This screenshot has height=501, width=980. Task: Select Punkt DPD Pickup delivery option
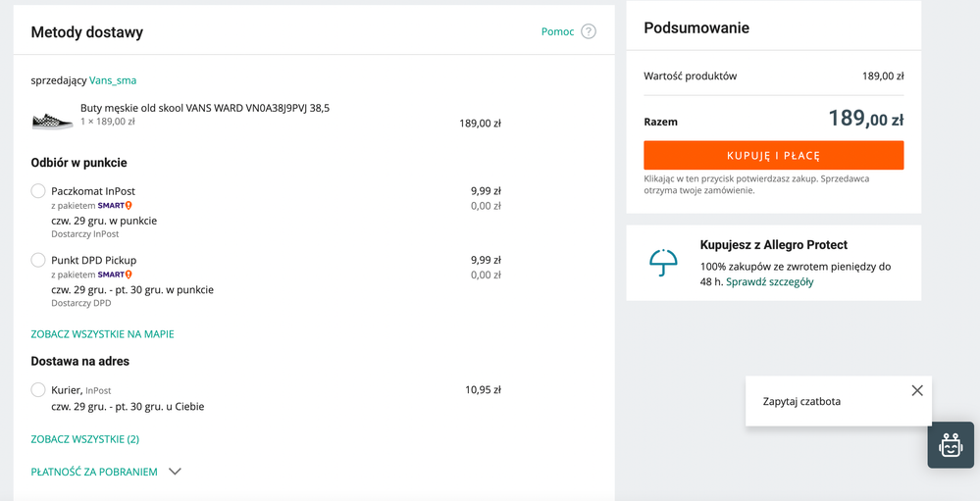38,260
